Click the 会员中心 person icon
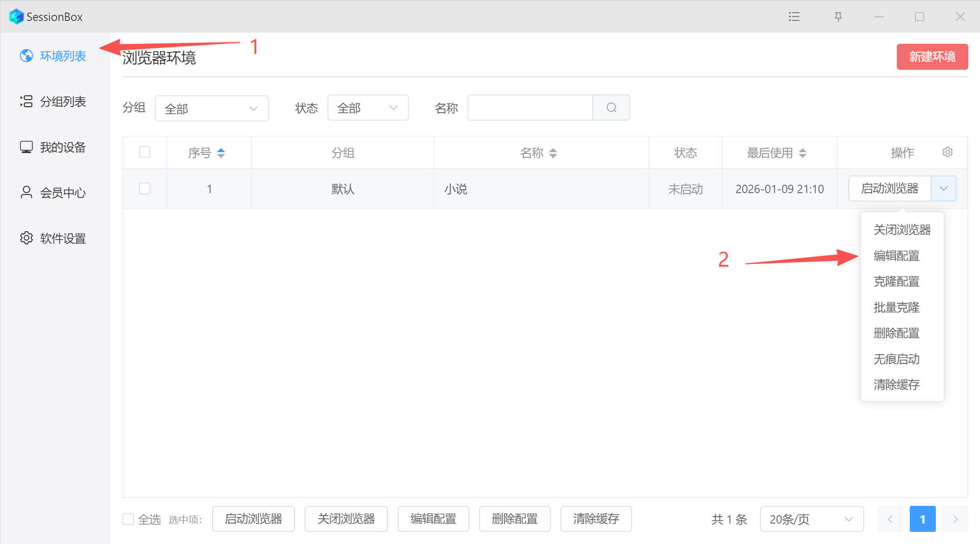 27,193
